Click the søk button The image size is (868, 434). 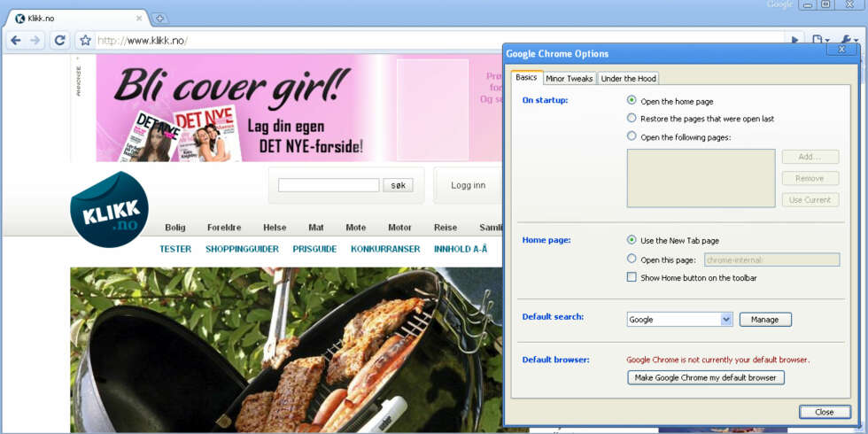[x=398, y=185]
